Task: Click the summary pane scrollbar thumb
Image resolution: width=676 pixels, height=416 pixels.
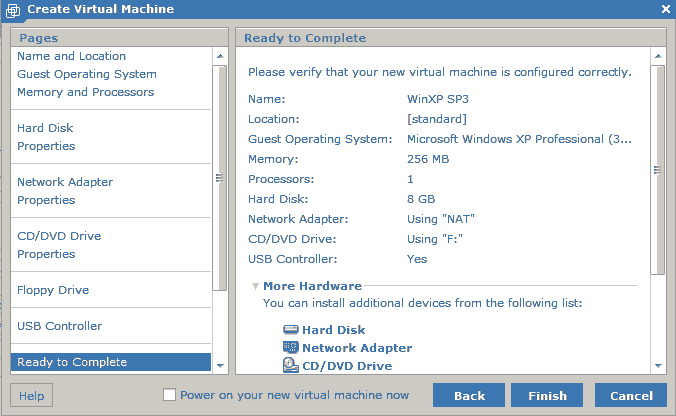Action: tap(658, 170)
